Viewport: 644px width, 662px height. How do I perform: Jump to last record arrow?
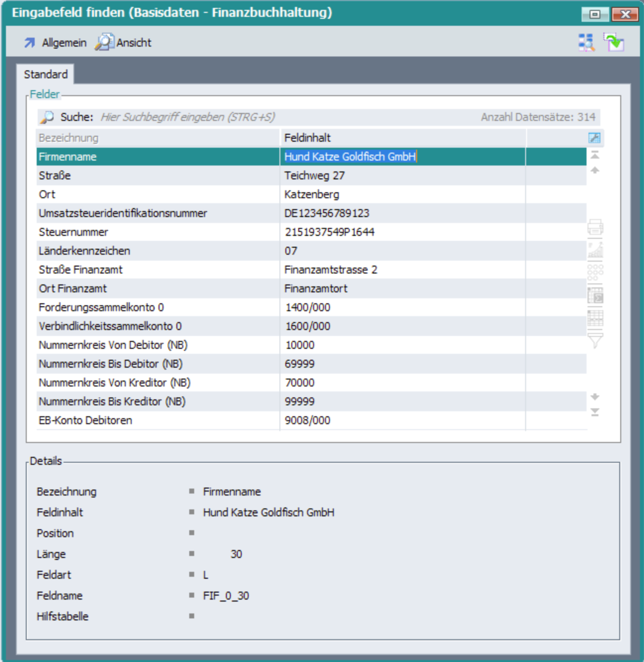pyautogui.click(x=595, y=412)
